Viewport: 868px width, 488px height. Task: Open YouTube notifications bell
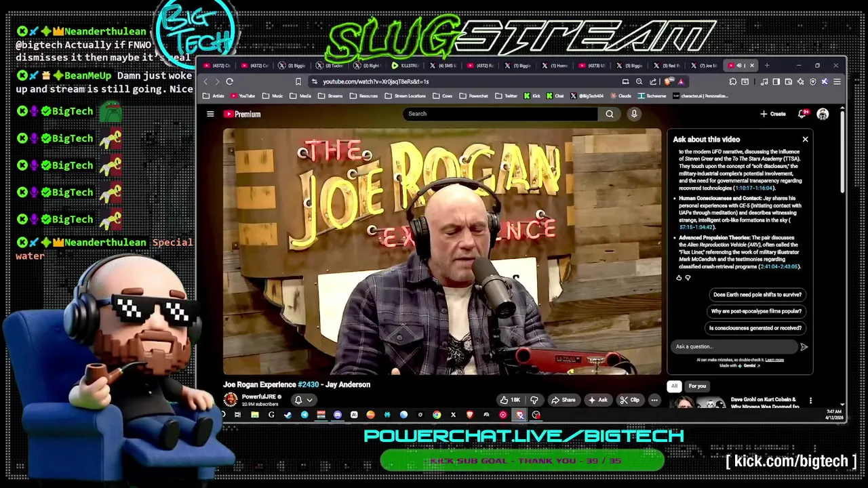coord(803,114)
